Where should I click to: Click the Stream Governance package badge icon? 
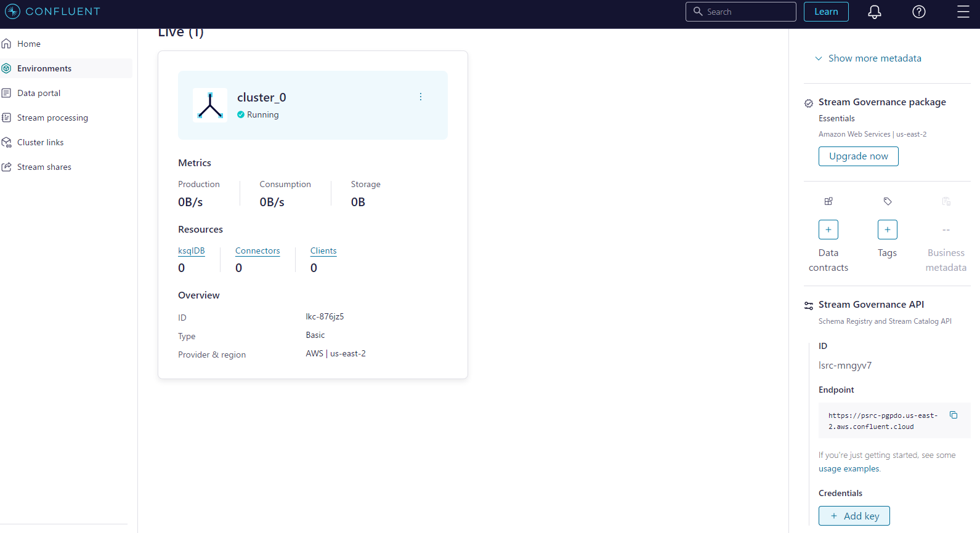[809, 103]
